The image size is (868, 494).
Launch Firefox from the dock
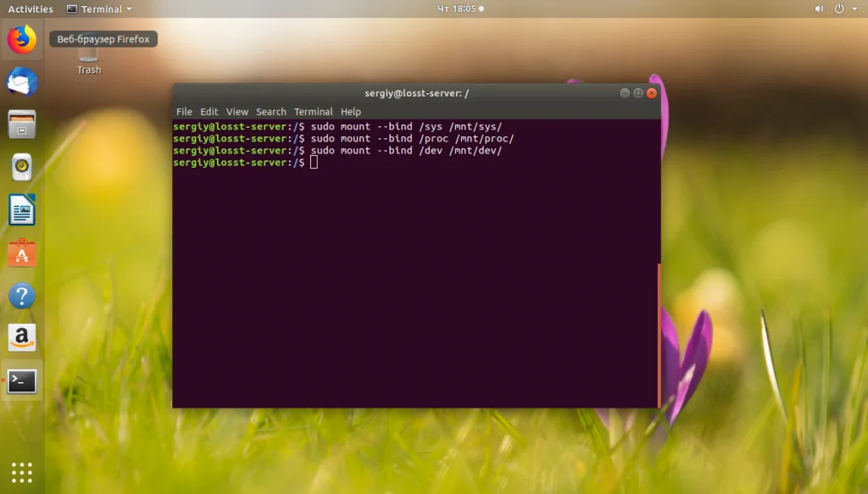coord(21,39)
